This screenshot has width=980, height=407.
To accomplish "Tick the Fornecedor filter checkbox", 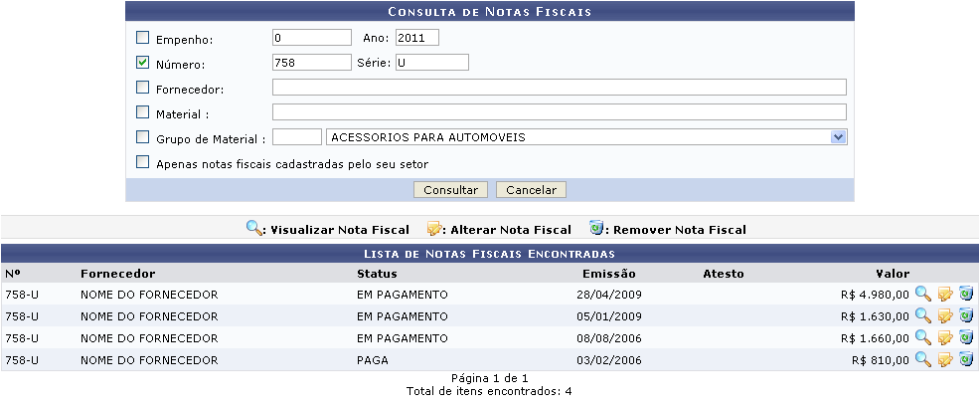I will (x=142, y=87).
